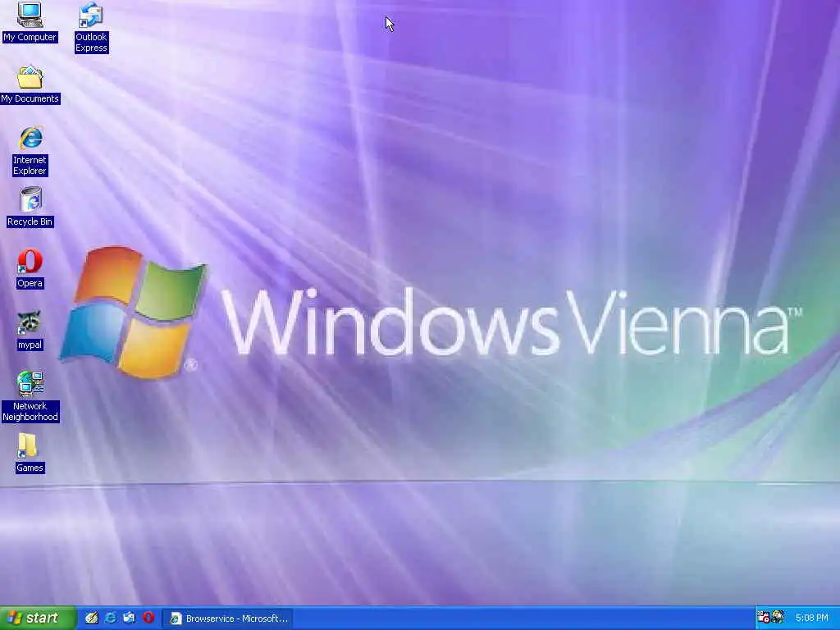Launch Outlook Express from Quick Launch bar
Image resolution: width=840 pixels, height=630 pixels.
pos(129,618)
